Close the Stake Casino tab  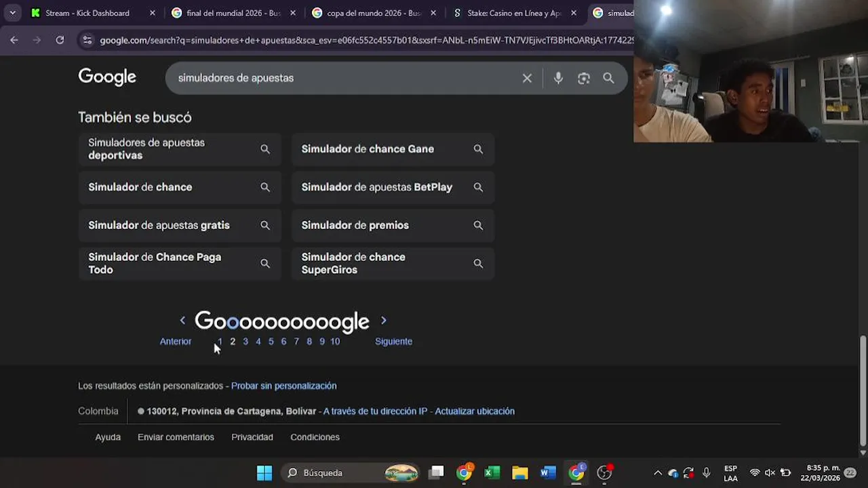coord(574,13)
